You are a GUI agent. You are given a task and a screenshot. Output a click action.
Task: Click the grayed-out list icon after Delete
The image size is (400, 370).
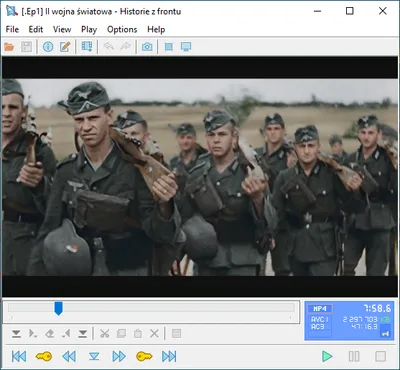tap(176, 333)
